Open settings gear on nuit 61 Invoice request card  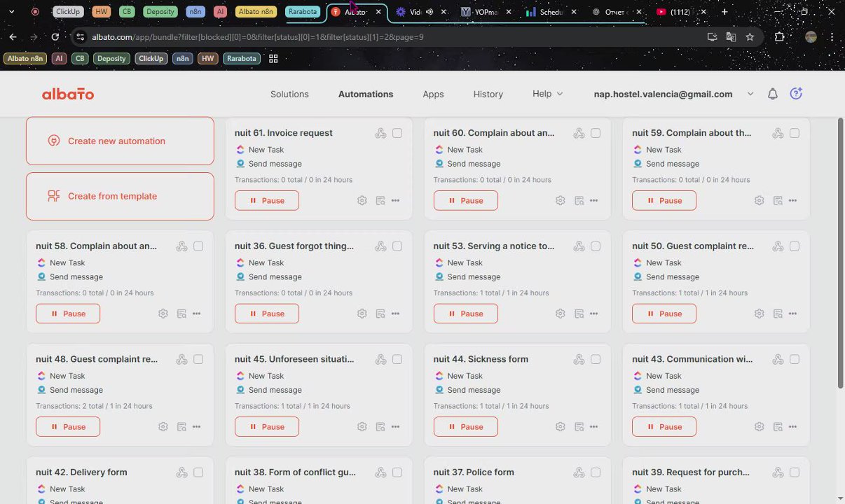point(362,200)
